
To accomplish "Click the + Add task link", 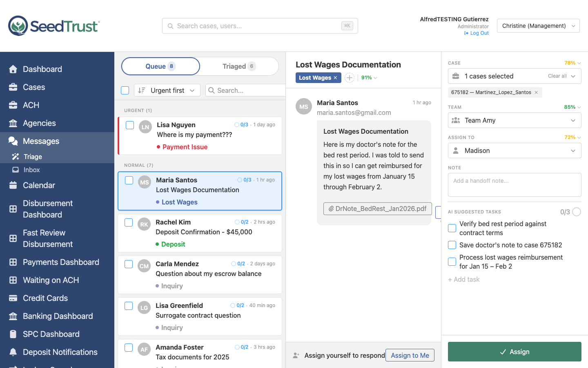I will point(464,279).
